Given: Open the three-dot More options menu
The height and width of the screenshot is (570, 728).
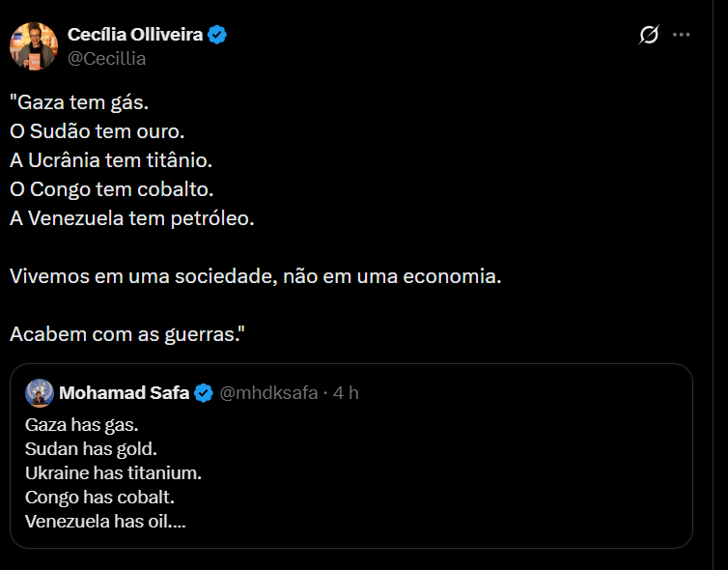Looking at the screenshot, I should (682, 35).
